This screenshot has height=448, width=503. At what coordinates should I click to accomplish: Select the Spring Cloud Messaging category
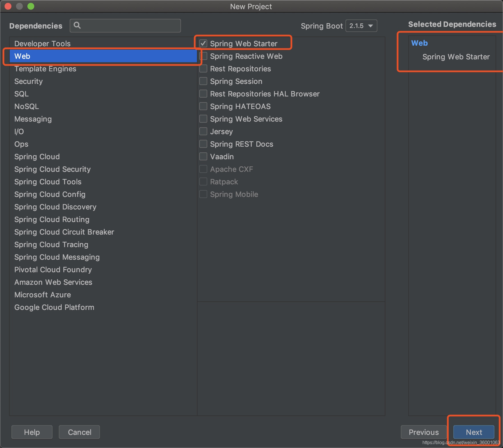(x=103, y=257)
